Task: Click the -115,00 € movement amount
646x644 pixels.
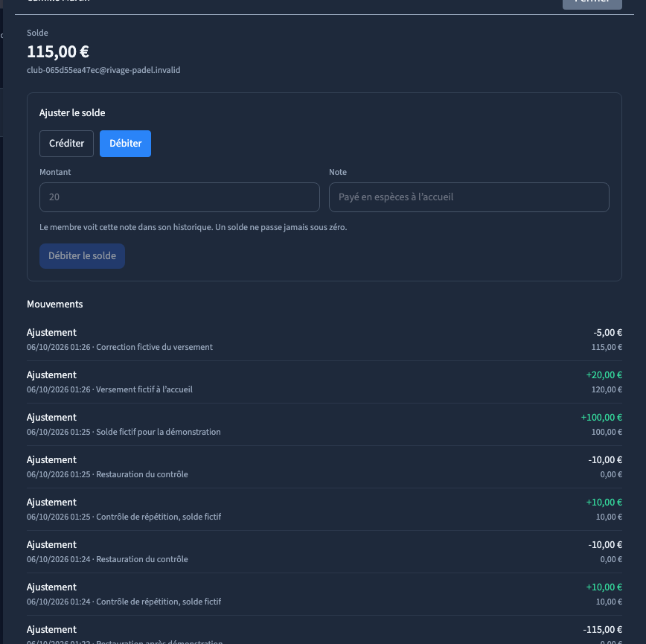Action: (603, 630)
